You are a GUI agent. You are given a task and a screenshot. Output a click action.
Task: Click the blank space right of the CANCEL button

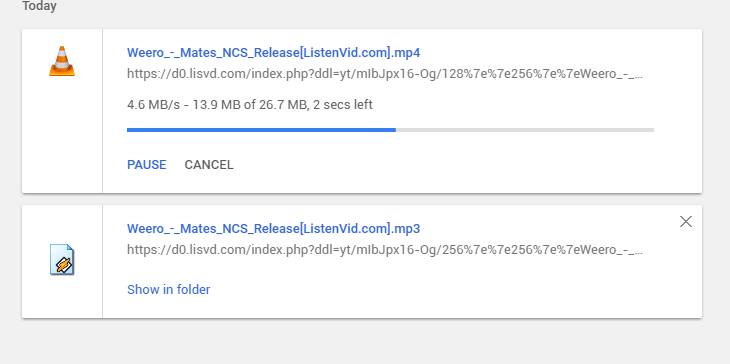[419, 165]
